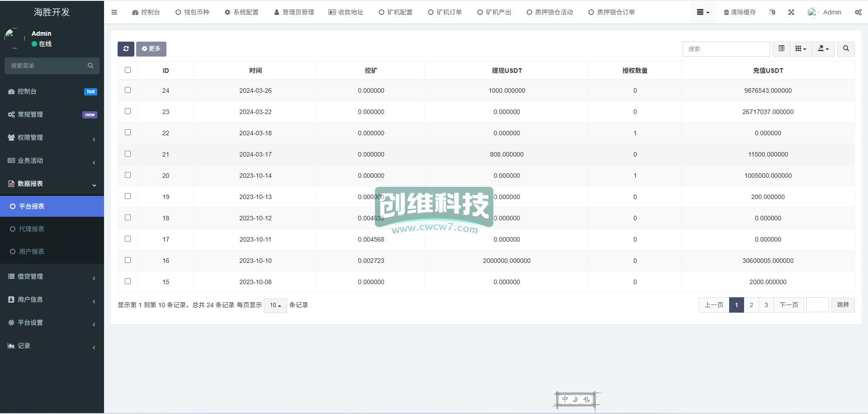
Task: Open the Admin user avatar menu
Action: point(825,12)
